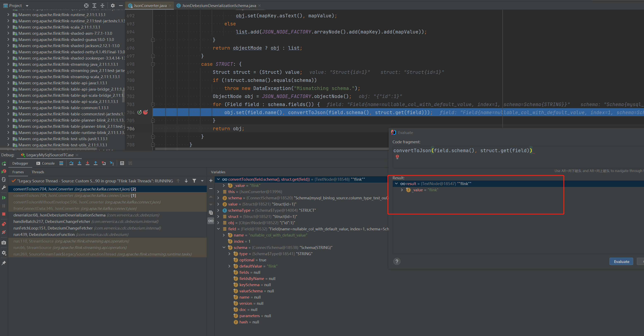Screen dimensions: 644x336
Task: Open the Evaluate Expression calculator icon
Action: point(122,163)
